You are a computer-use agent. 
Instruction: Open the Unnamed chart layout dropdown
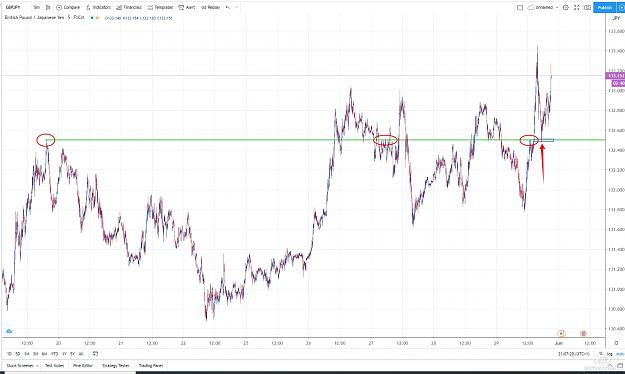tap(542, 7)
